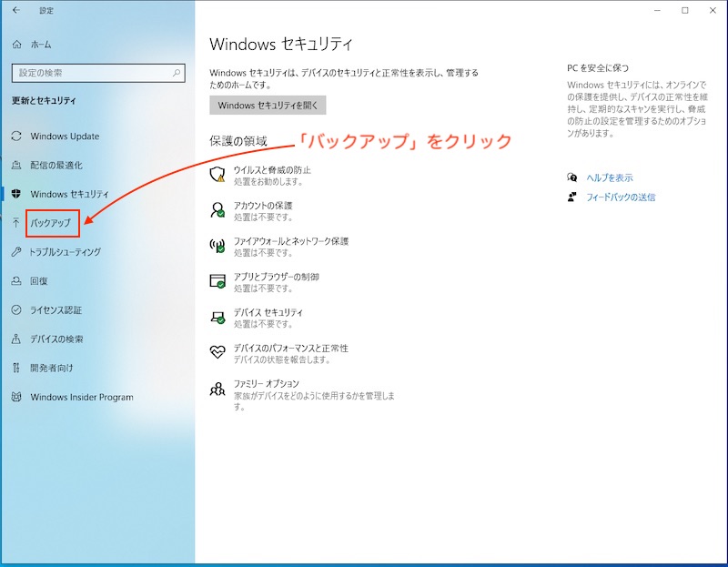Viewport: 728px width, 567px height.
Task: Open アプリとブラウザーの制御 area
Action: (x=277, y=277)
